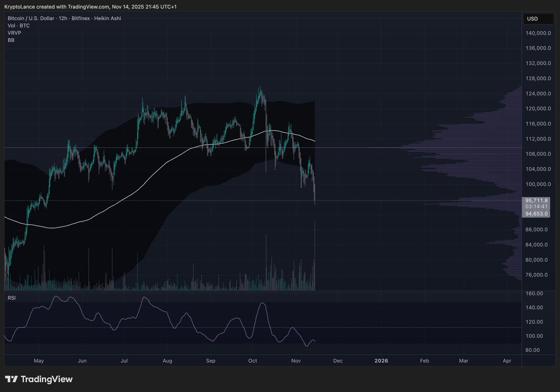Click the 132,000.0 price axis label
The width and height of the screenshot is (560, 392).
tap(538, 63)
